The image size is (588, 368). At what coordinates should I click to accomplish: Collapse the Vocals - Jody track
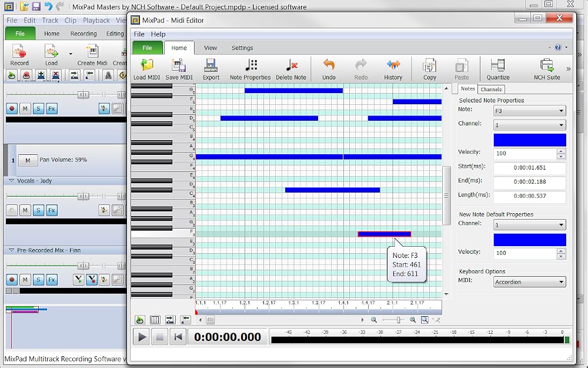point(11,181)
